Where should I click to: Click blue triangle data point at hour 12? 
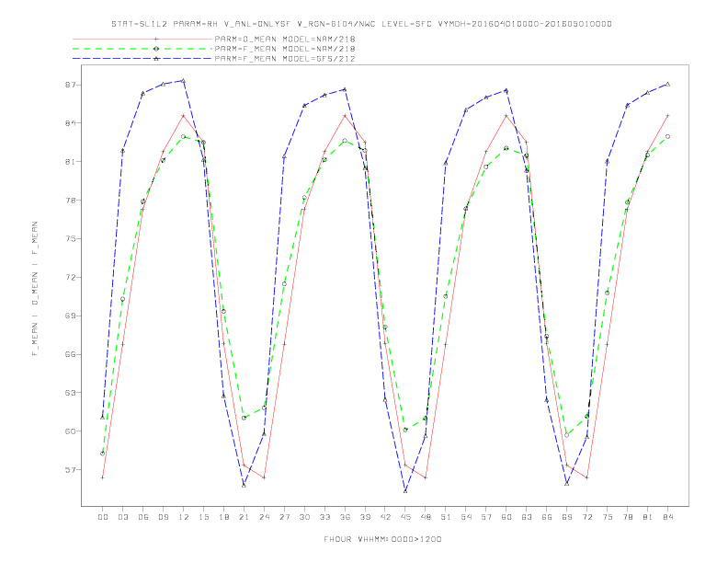tap(184, 81)
